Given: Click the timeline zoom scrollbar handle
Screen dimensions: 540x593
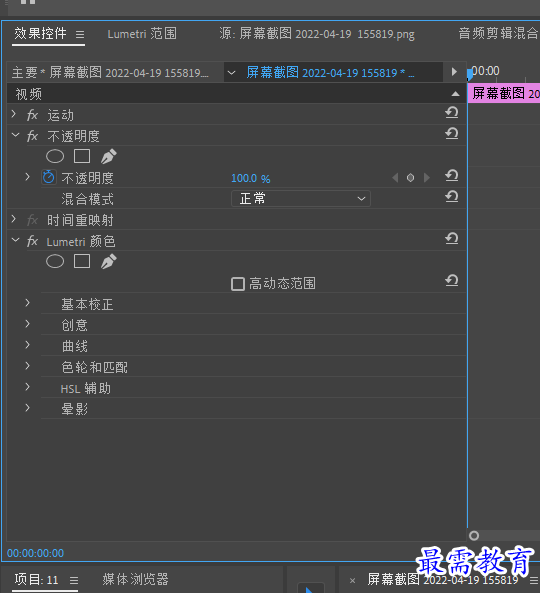Looking at the screenshot, I should pos(474,536).
